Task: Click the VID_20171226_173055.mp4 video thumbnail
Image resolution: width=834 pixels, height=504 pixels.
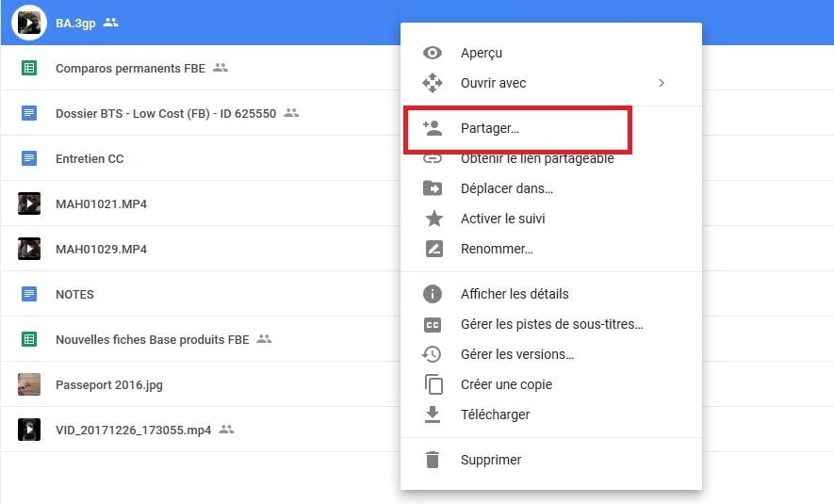Action: (29, 430)
